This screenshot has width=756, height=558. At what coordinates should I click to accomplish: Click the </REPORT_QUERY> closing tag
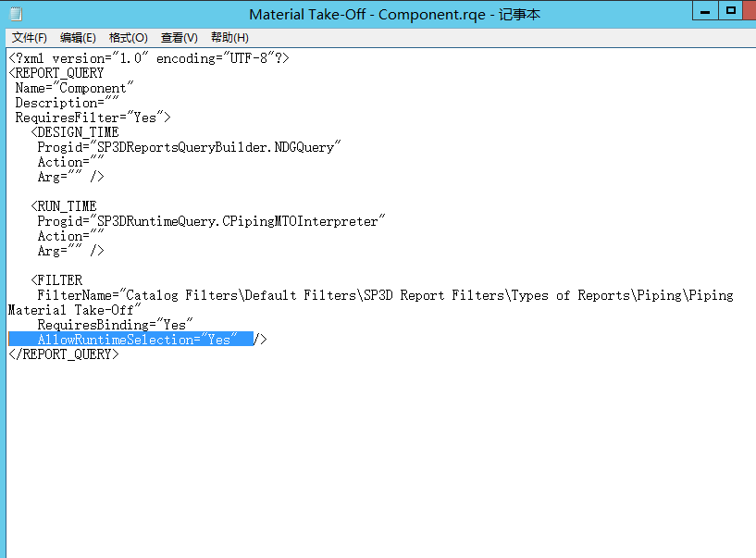(x=63, y=354)
